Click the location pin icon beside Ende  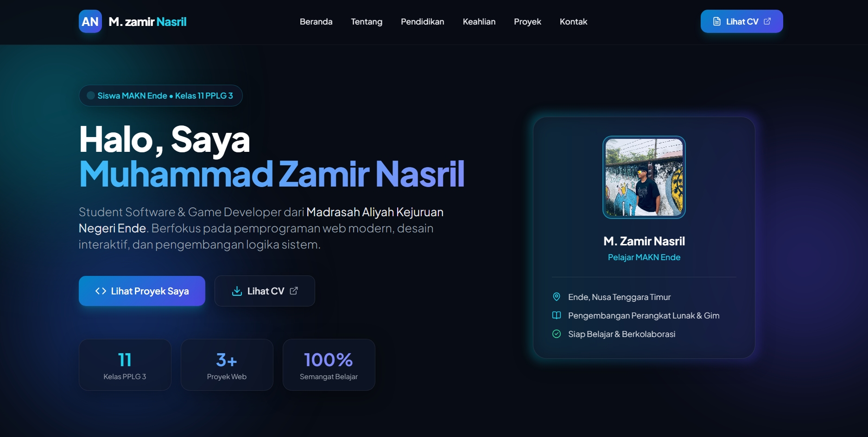pos(557,297)
